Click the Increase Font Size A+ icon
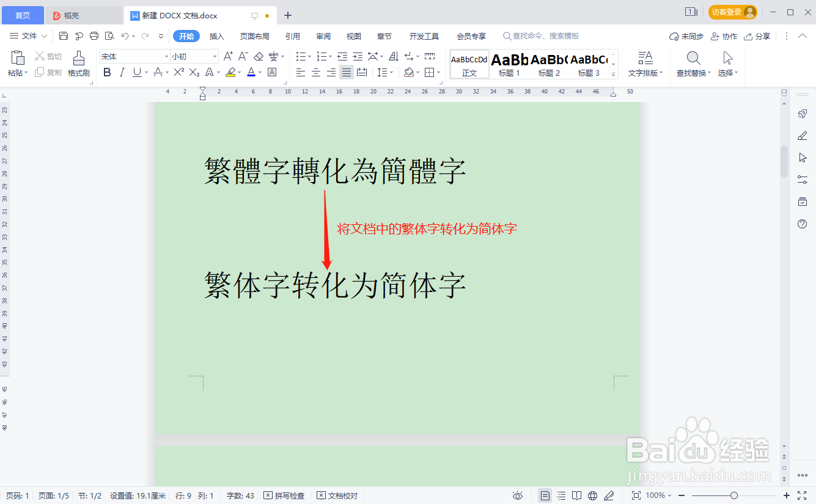Screen dimensions: 816x504 [x=228, y=56]
